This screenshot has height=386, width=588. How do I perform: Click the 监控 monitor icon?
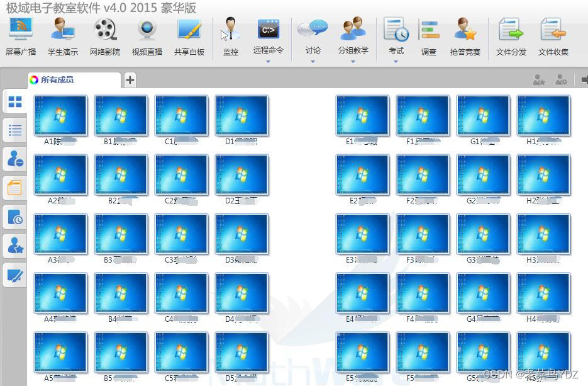click(230, 37)
